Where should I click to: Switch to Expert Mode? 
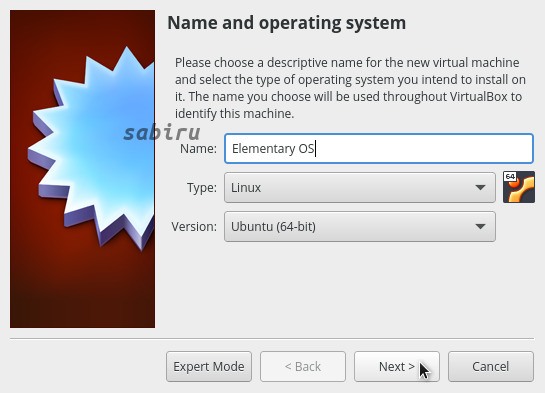click(209, 367)
